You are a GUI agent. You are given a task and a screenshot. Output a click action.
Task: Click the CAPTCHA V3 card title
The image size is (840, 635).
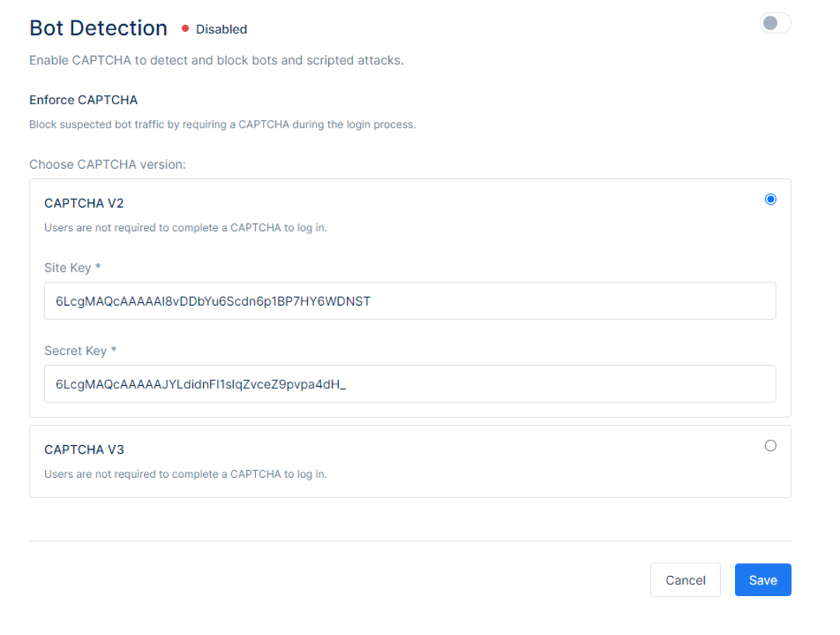pos(84,450)
